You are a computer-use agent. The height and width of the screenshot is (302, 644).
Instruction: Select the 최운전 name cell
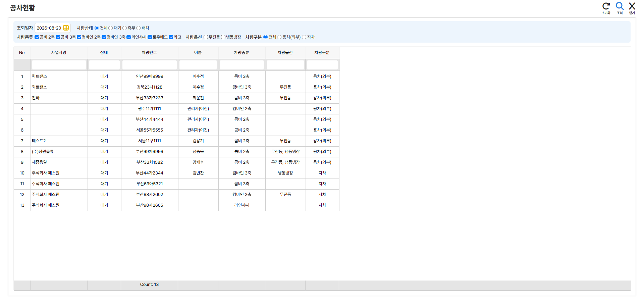198,98
